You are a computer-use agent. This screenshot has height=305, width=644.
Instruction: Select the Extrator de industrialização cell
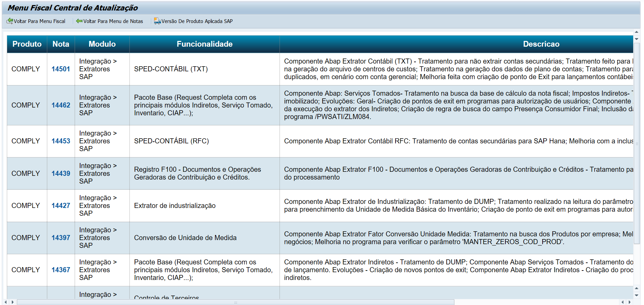[x=205, y=206]
